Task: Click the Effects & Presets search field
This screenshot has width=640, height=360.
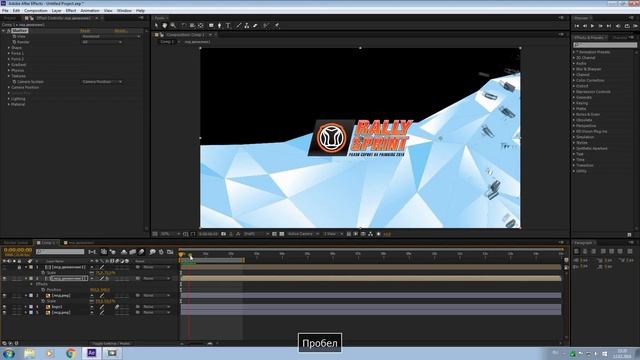Action: (604, 45)
